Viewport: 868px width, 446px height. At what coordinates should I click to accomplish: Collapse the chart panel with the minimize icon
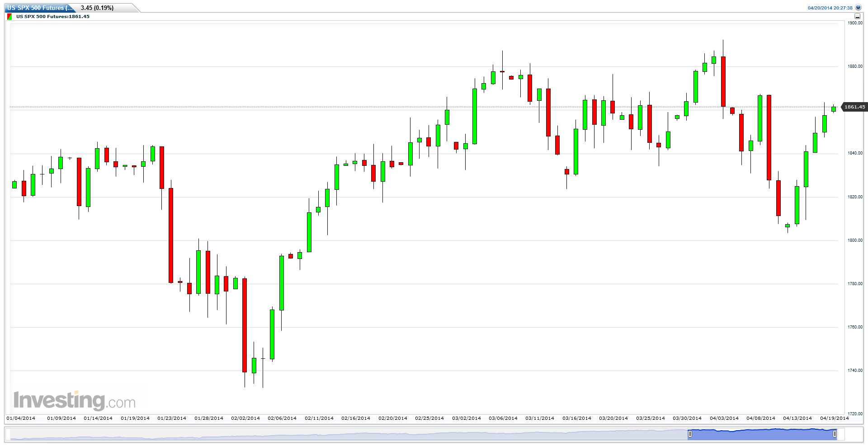coord(858,16)
